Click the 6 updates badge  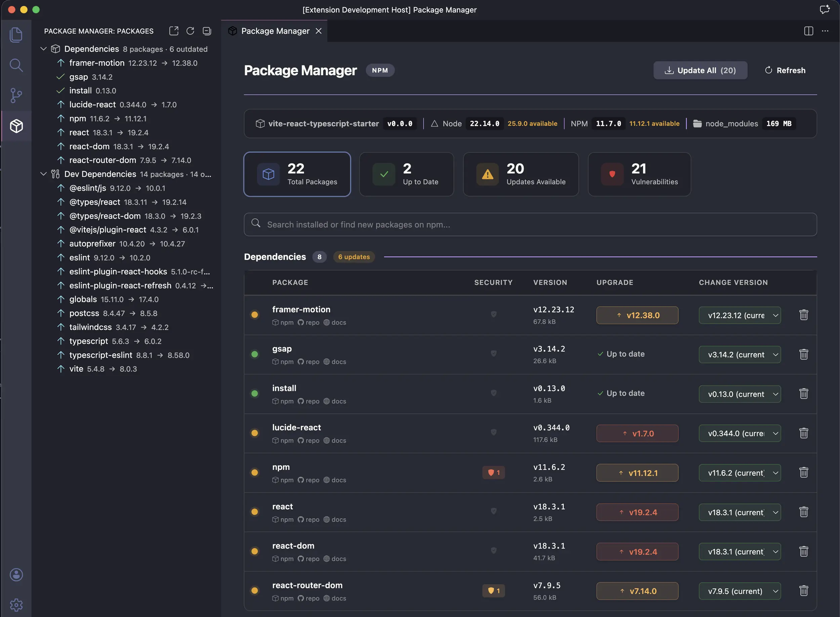tap(354, 257)
